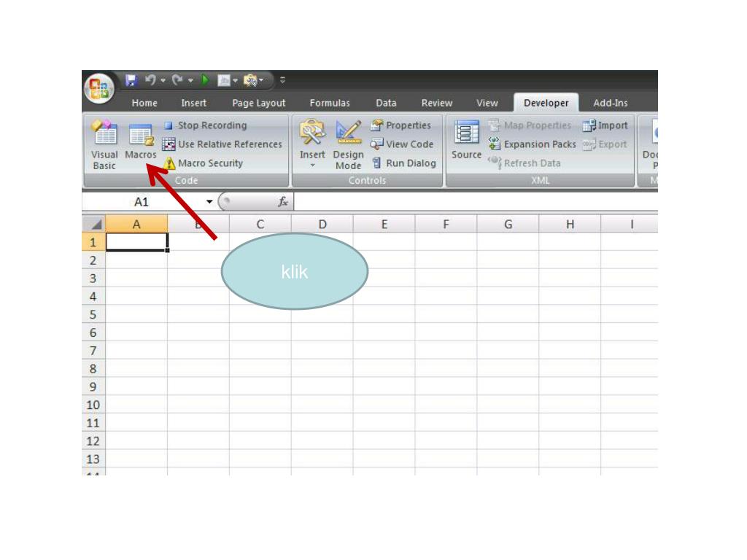Click into the formula bar
The image size is (747, 560).
pyautogui.click(x=476, y=202)
